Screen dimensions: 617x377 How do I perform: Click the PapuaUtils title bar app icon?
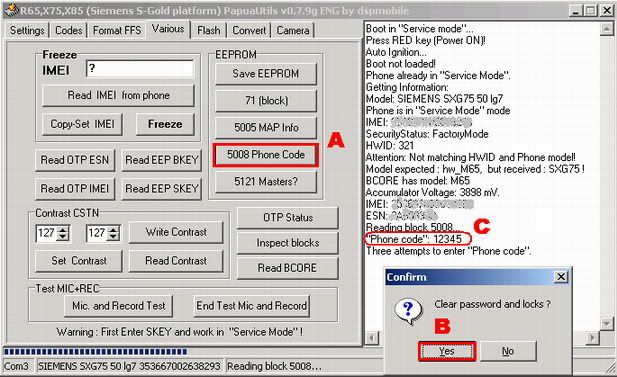click(11, 10)
